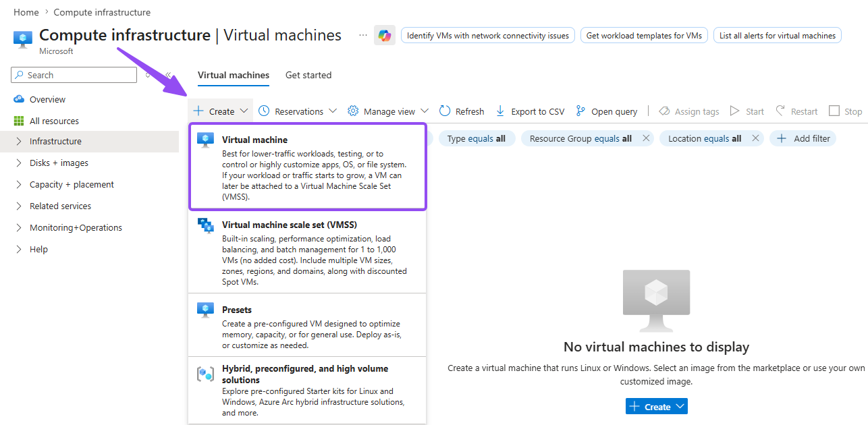Click the Home breadcrumb link

coord(26,12)
